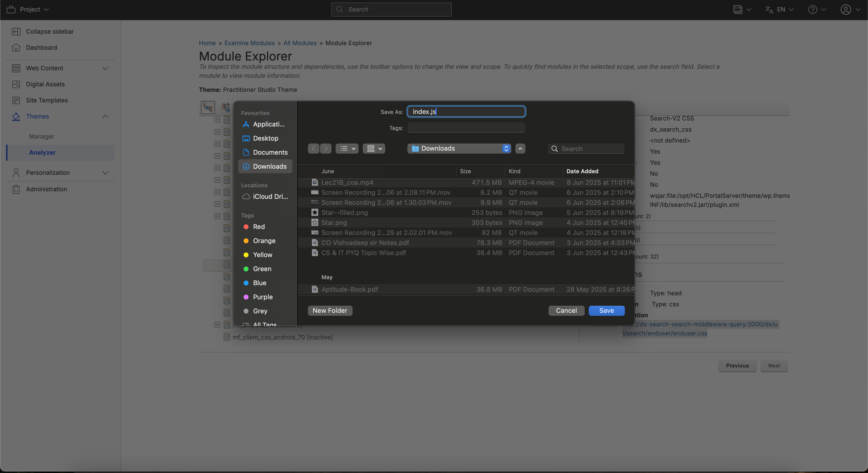Click the Tags input field
This screenshot has width=868, height=473.
click(x=466, y=128)
